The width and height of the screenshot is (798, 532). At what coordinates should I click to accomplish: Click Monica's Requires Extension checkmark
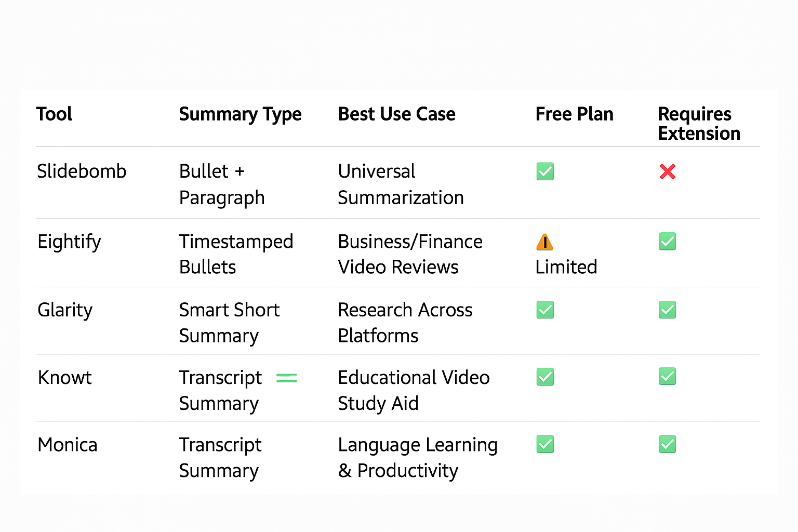(668, 444)
